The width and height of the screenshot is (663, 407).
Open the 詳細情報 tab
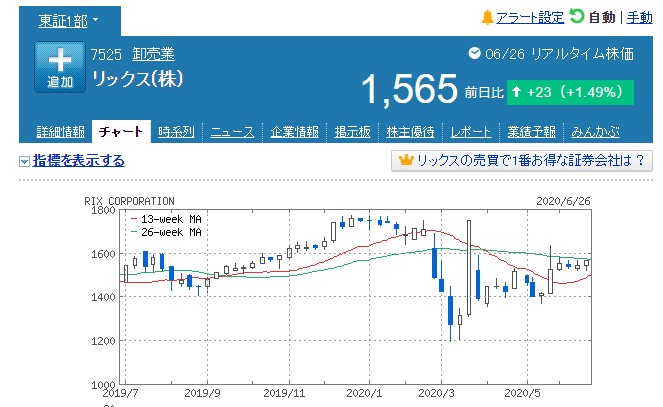coord(60,132)
